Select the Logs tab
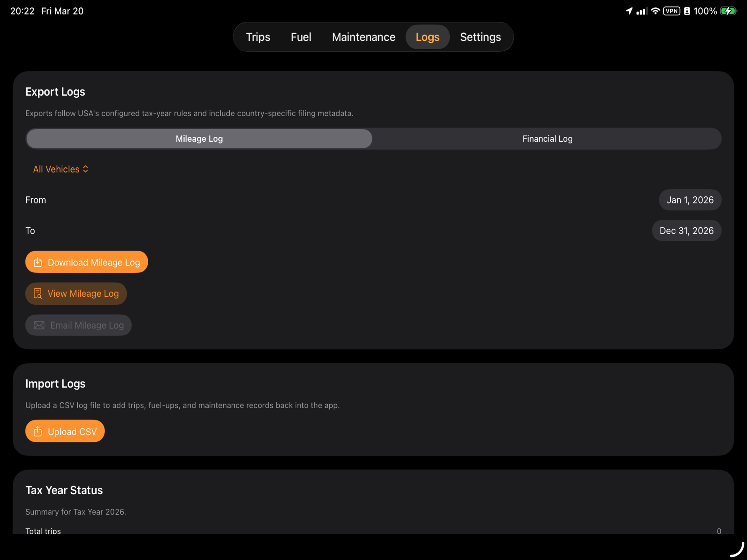The image size is (747, 560). click(x=427, y=37)
